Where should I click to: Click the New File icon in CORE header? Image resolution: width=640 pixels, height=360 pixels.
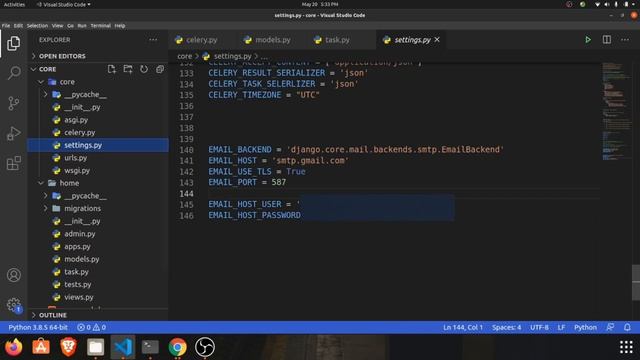click(x=111, y=69)
